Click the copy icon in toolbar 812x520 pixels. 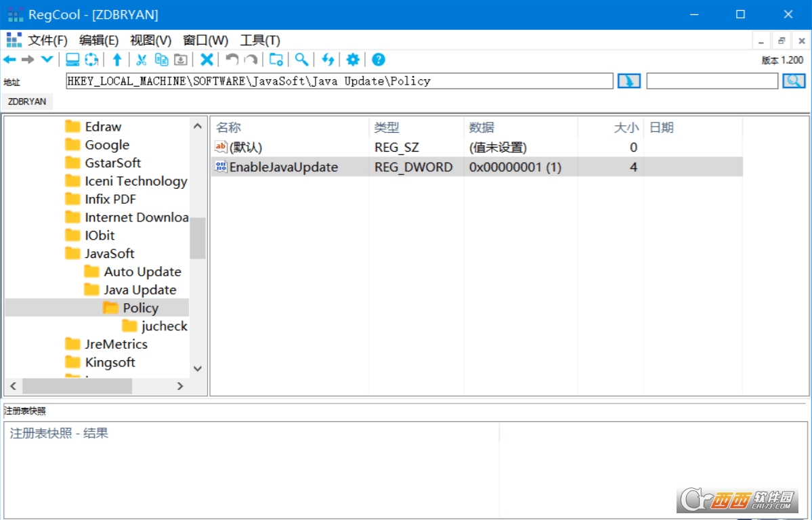pos(161,60)
